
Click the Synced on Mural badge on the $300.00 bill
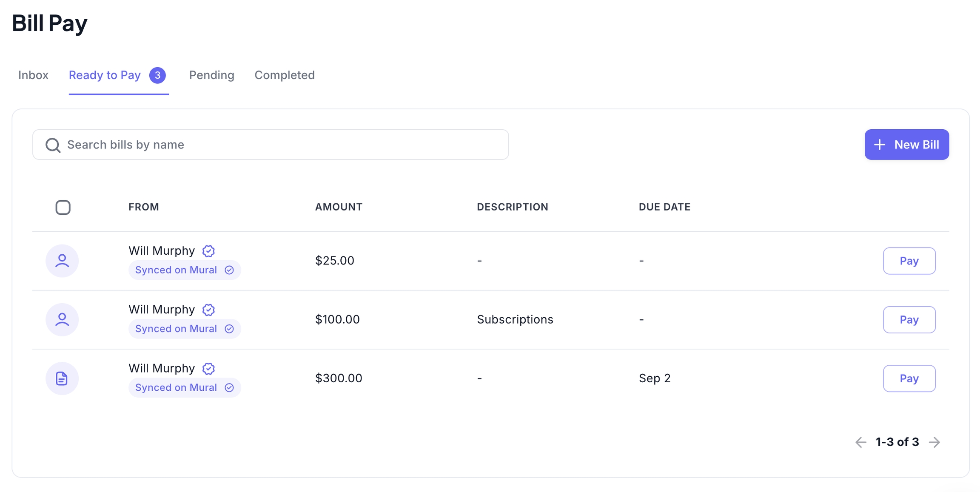coord(184,387)
